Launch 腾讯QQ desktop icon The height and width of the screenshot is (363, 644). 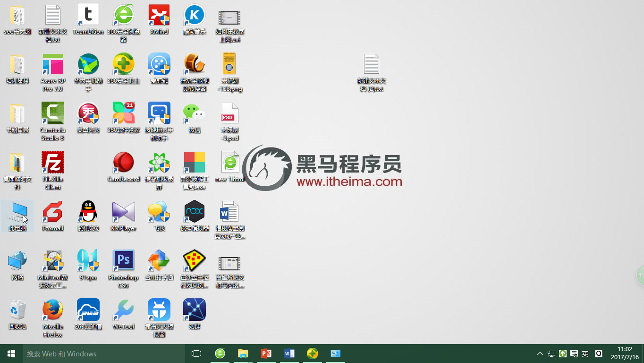(88, 216)
